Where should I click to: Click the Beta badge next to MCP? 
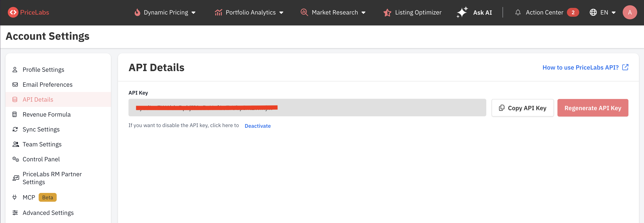click(47, 197)
